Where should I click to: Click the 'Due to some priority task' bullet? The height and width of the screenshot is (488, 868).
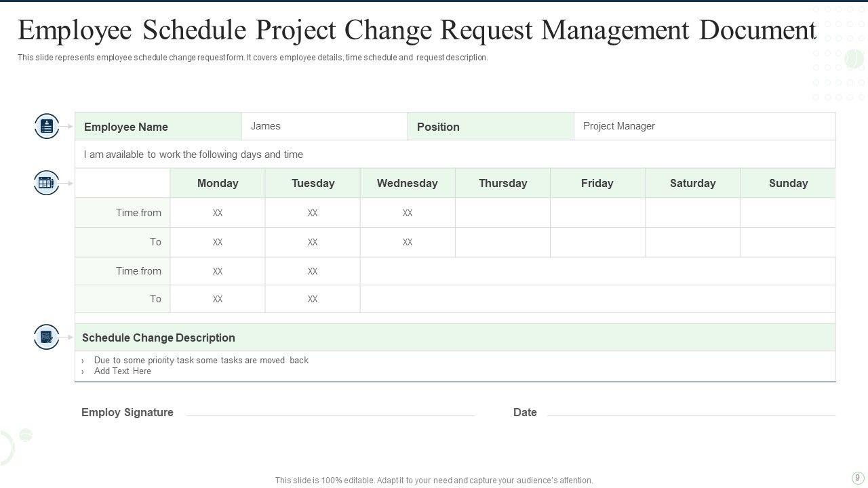coord(201,361)
